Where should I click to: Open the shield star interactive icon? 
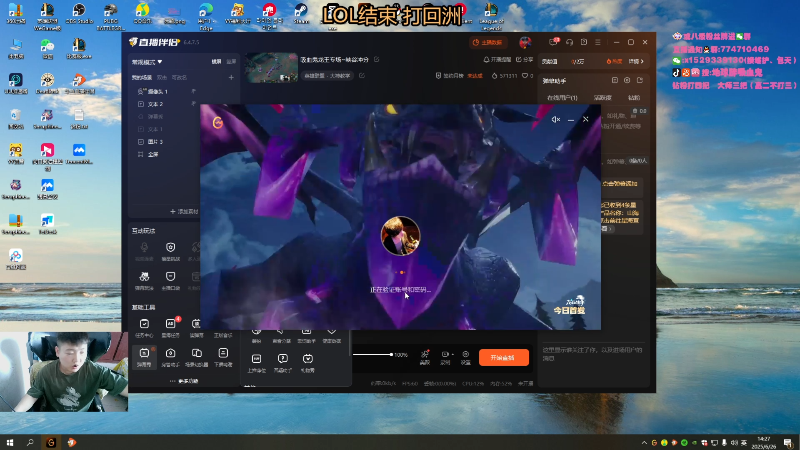pos(170,251)
